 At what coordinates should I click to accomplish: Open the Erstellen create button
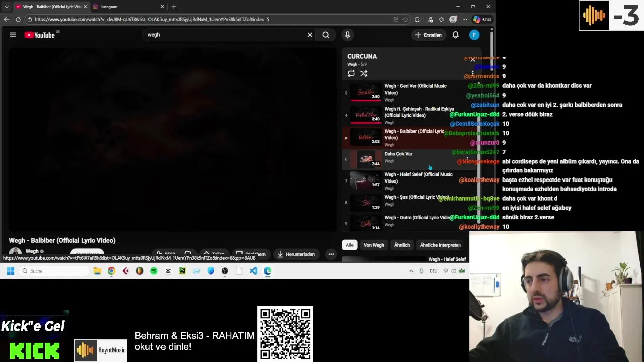[x=428, y=35]
